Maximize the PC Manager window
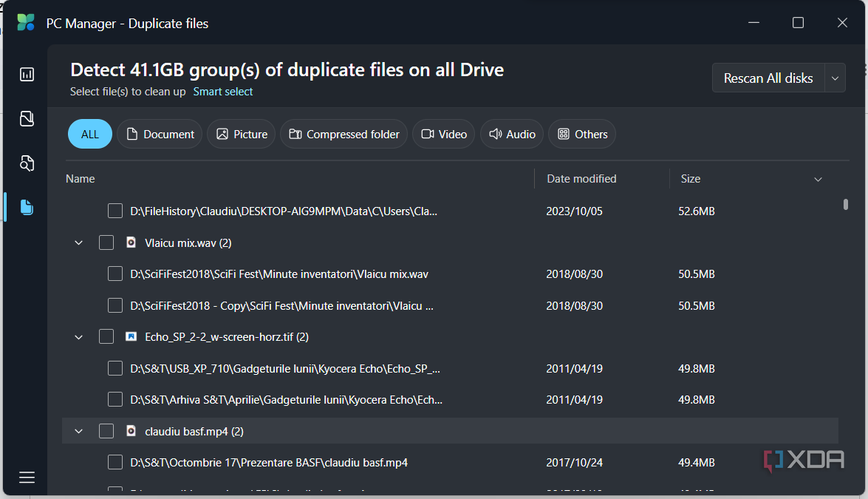 (x=798, y=23)
